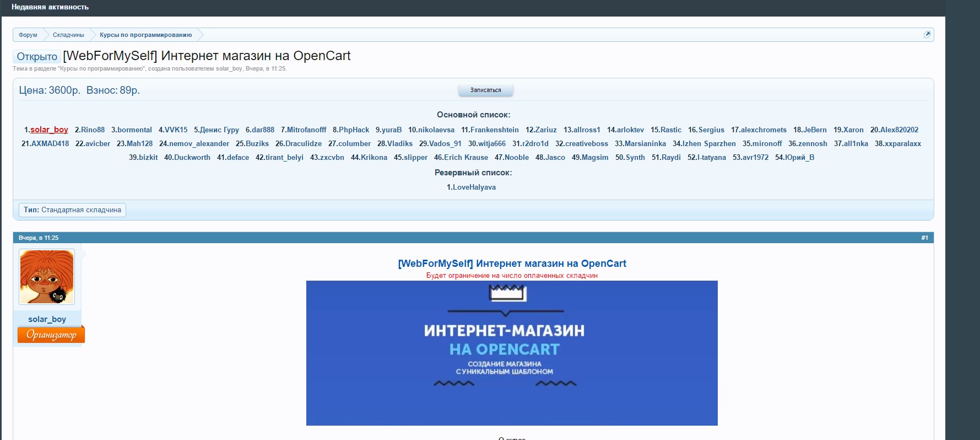Open participant arloktev profile
Viewport: 980px width, 440px height.
[630, 130]
